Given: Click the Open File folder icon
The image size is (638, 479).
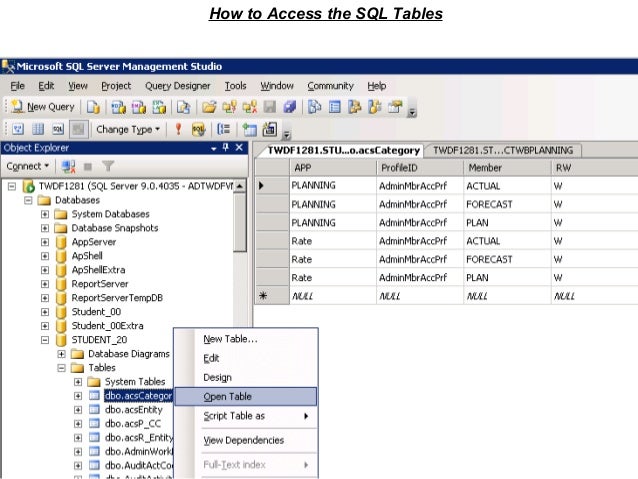Looking at the screenshot, I should [209, 107].
